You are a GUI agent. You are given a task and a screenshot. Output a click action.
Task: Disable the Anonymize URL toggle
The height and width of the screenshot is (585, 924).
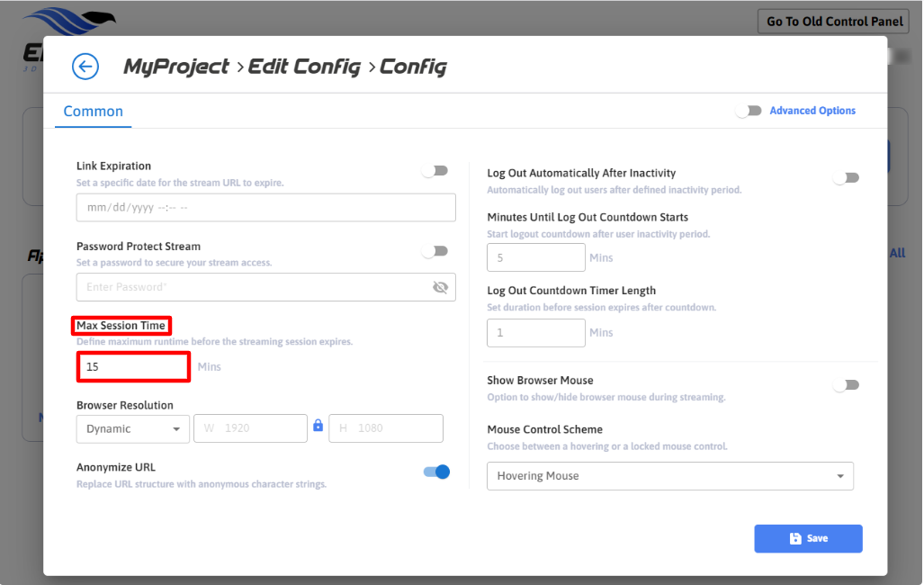coord(436,472)
